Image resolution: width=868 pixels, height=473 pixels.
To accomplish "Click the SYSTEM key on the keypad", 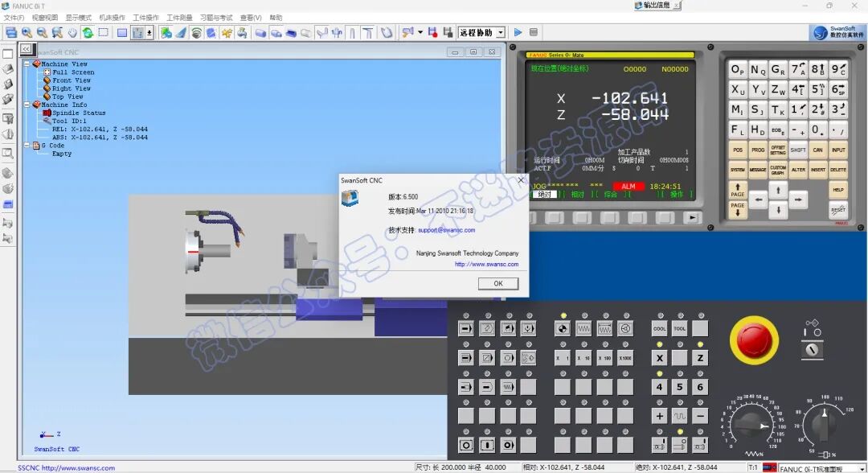I will (737, 170).
